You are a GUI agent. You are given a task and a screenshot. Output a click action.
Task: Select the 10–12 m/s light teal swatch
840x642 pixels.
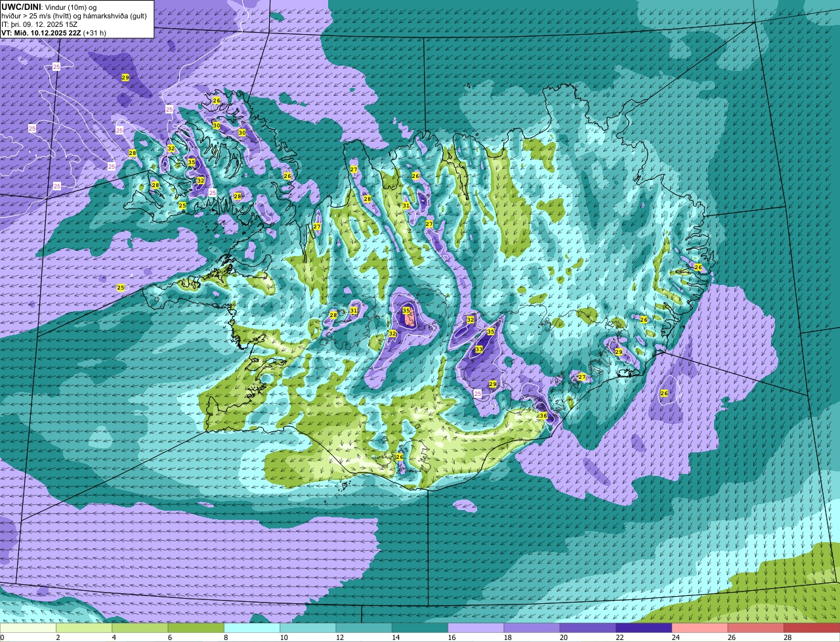(x=308, y=628)
